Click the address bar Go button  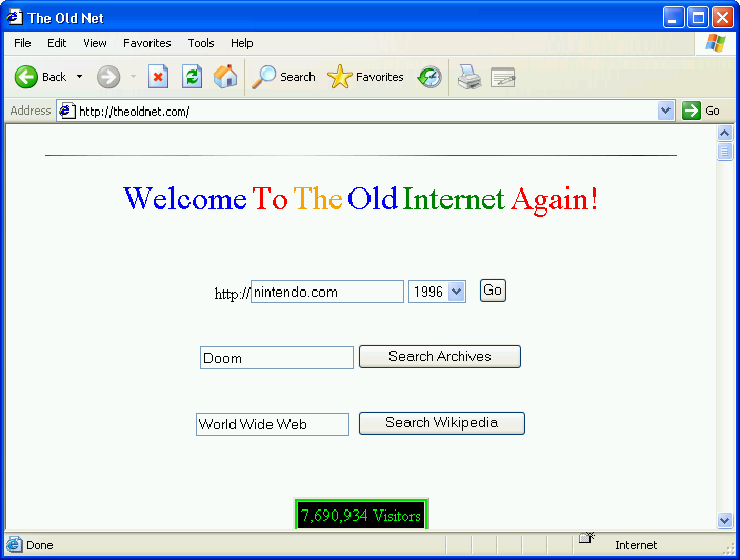tap(701, 111)
